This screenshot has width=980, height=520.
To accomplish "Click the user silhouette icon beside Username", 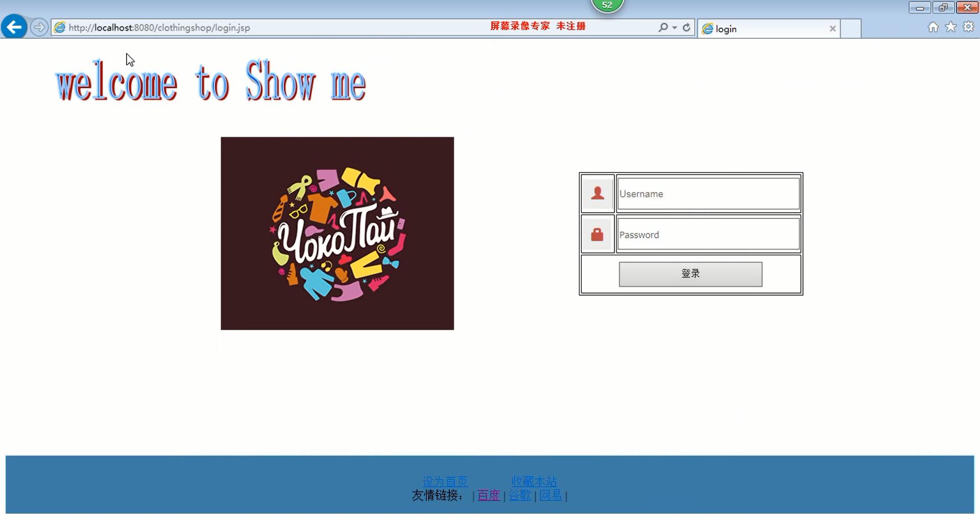I will point(598,193).
